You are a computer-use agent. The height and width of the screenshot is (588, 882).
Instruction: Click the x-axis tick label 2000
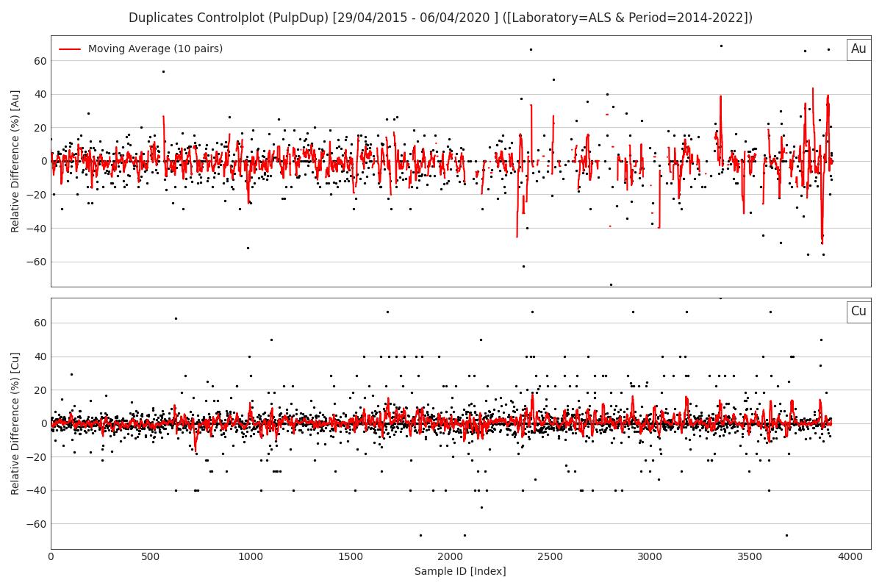click(451, 557)
